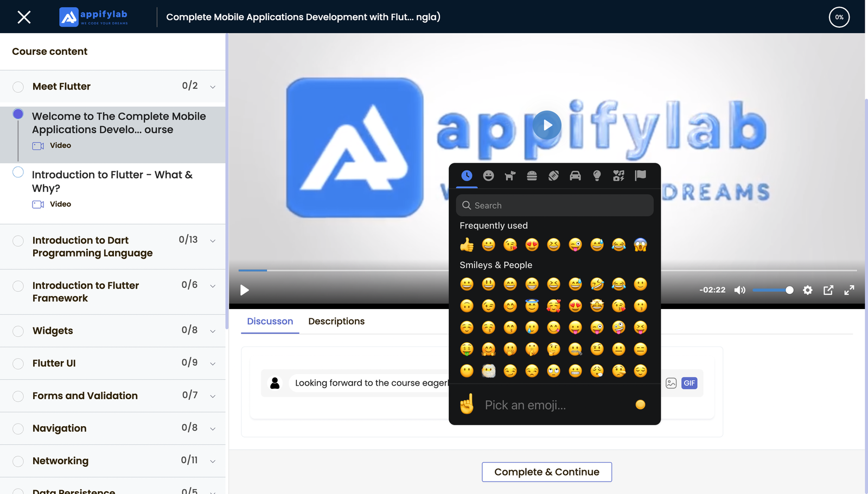
Task: Expand the Networking section chevron
Action: point(213,461)
